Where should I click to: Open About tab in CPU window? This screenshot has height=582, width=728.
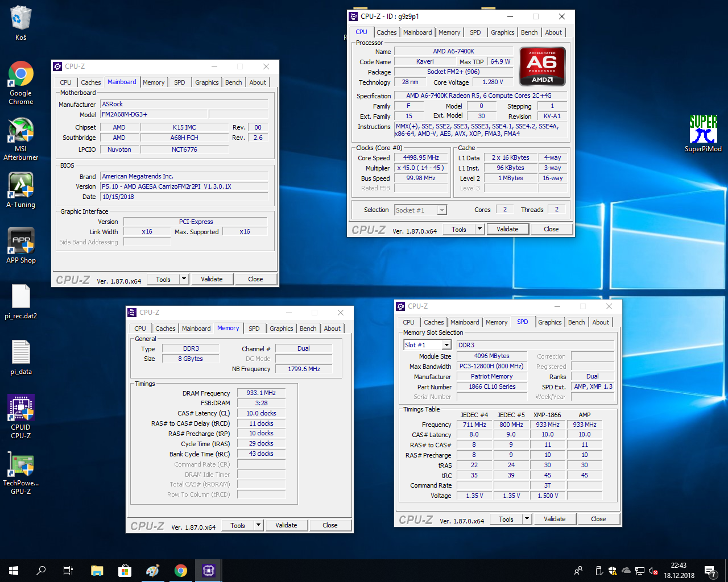553,32
